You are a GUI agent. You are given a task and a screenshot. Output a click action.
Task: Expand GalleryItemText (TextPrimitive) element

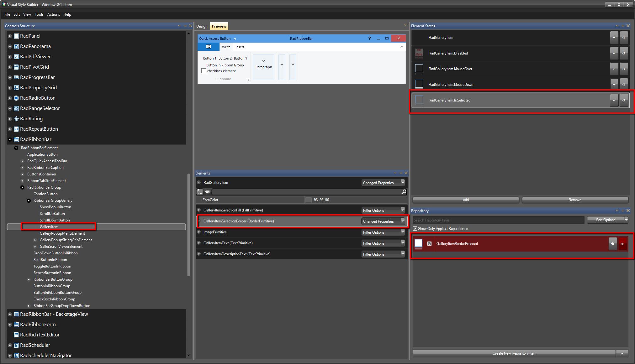(x=199, y=243)
